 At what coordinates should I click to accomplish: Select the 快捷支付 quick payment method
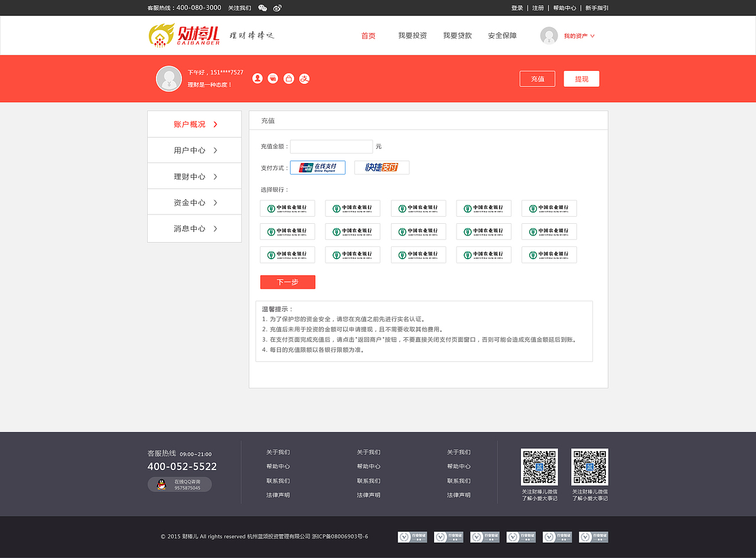point(382,167)
